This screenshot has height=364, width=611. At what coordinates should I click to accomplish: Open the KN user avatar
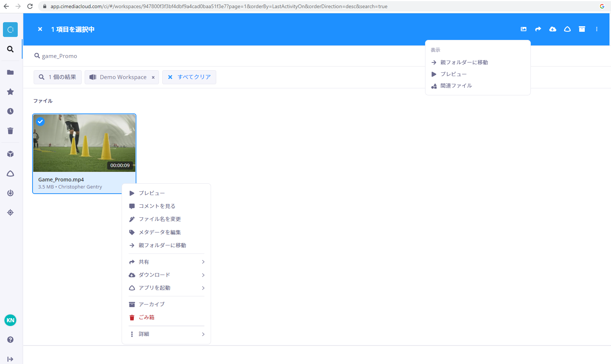10,320
